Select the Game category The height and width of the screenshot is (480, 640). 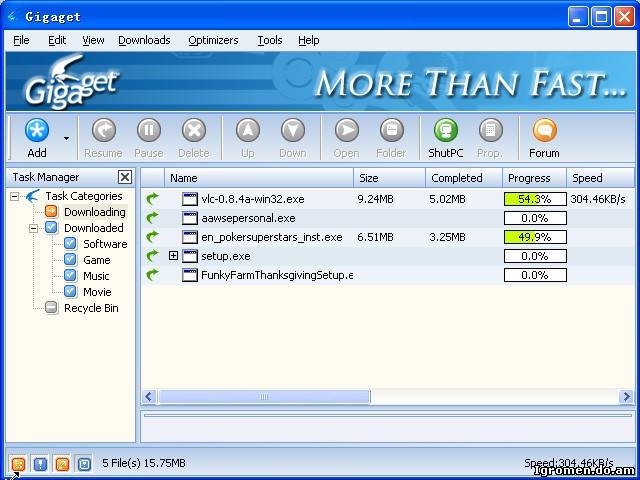click(x=97, y=260)
